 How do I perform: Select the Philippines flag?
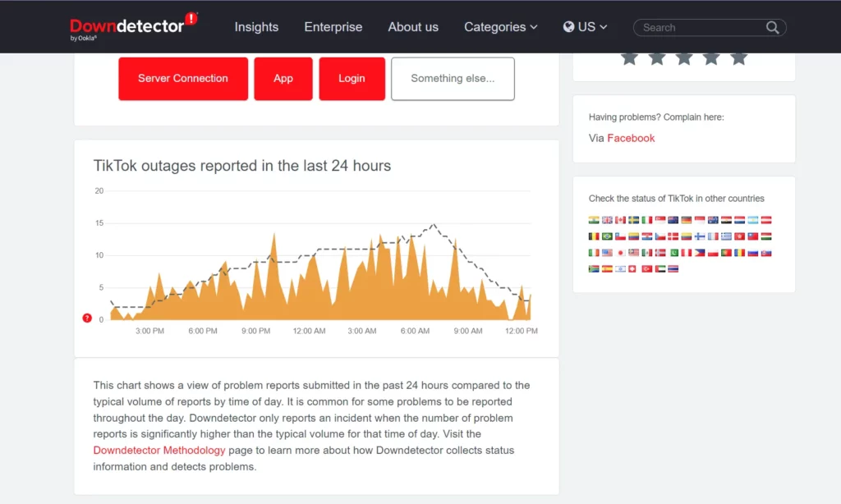click(700, 253)
